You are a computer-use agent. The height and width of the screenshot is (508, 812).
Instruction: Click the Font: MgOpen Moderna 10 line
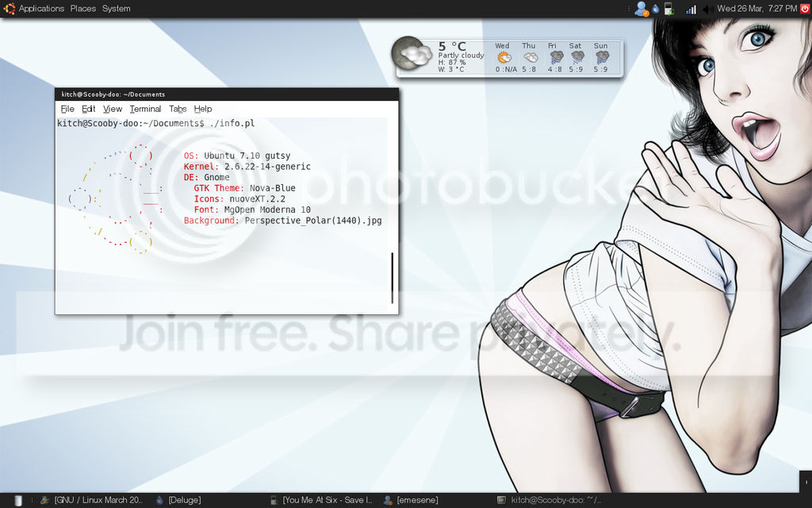tap(252, 210)
